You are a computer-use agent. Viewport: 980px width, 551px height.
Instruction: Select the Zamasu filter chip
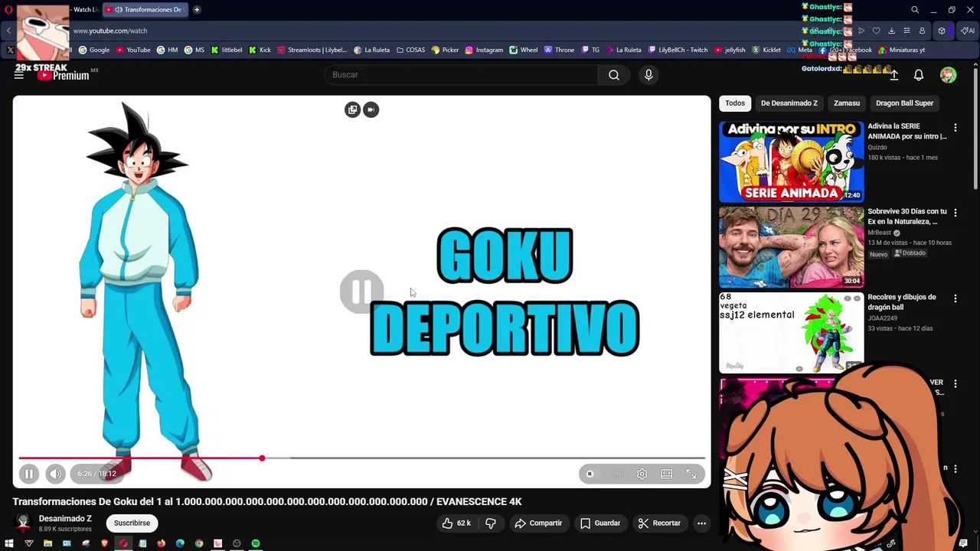[847, 103]
